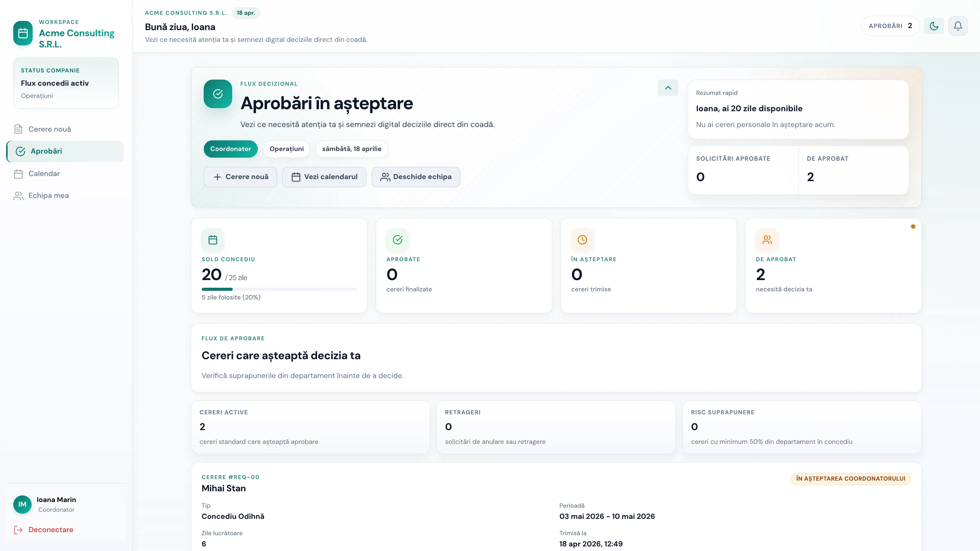
Task: Click the De aprobat 2 tile in hero
Action: tap(853, 170)
